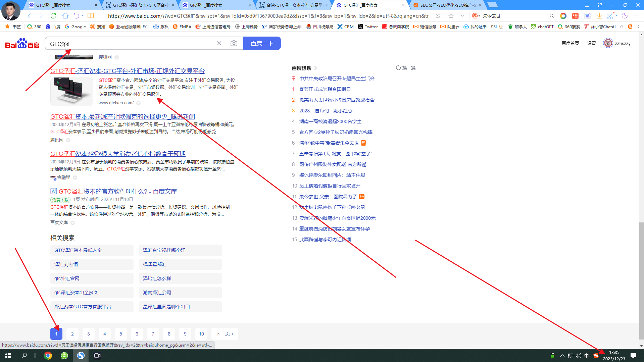Star this page as a favorite
This screenshot has height=362, width=644.
(x=451, y=16)
